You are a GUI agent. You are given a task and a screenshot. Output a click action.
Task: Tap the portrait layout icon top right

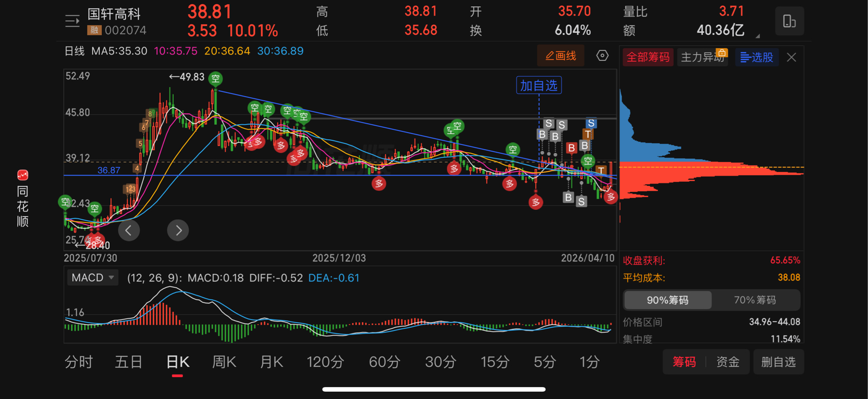pos(789,21)
